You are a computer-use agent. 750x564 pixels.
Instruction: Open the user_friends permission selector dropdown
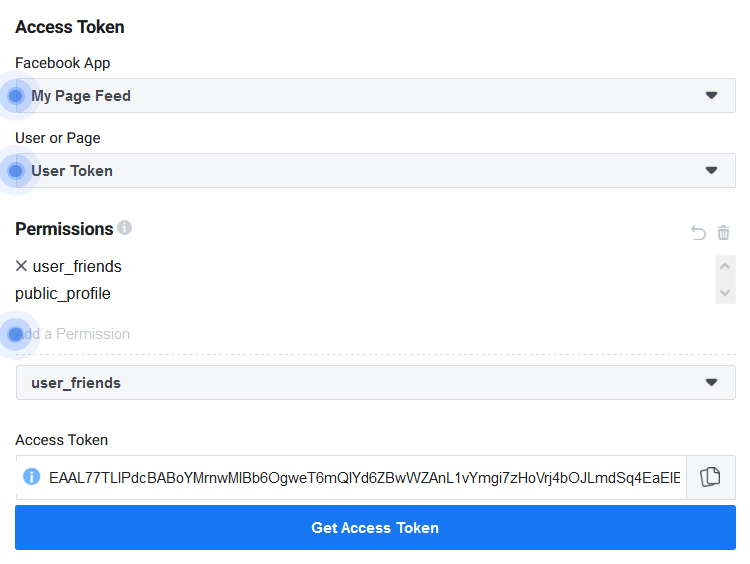coord(375,383)
